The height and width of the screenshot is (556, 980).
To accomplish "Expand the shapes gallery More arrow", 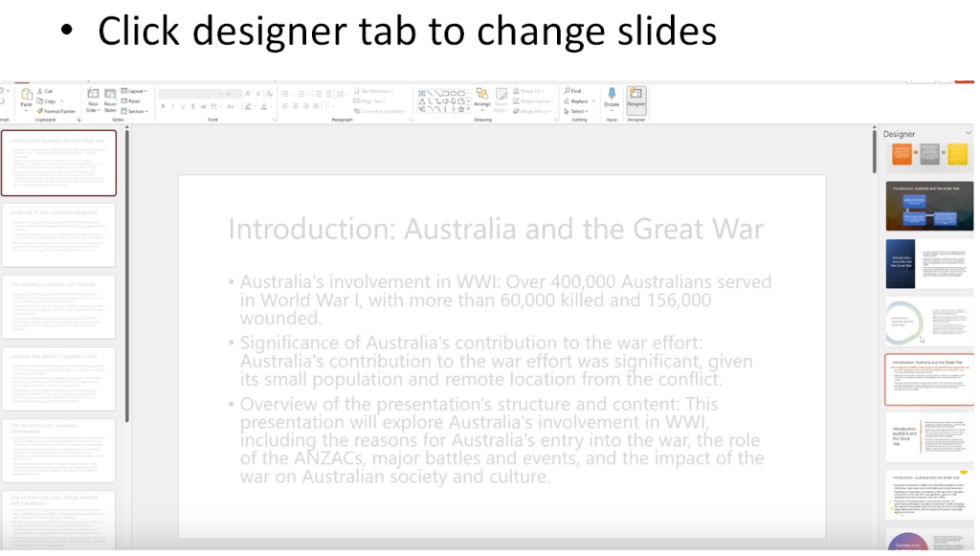I will click(x=468, y=109).
